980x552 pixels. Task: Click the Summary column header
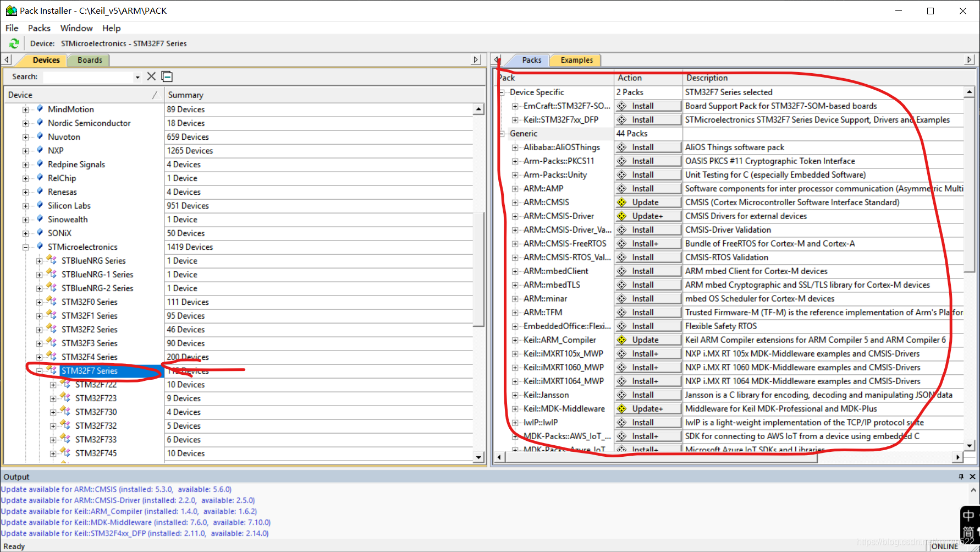coord(324,95)
